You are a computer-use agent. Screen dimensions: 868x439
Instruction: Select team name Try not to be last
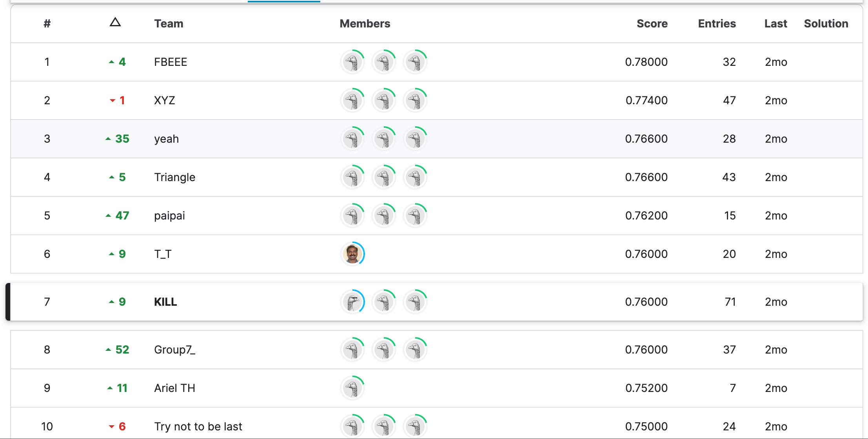point(198,426)
